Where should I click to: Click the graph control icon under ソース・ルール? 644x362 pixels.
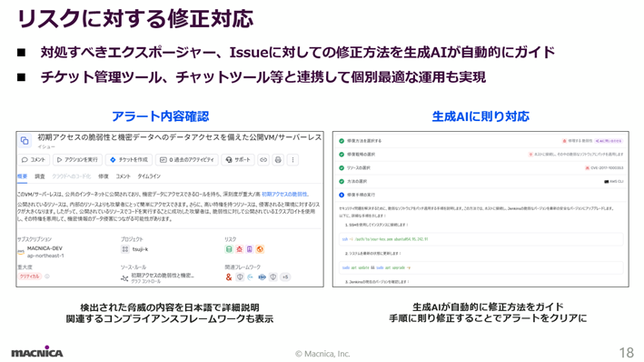124,278
